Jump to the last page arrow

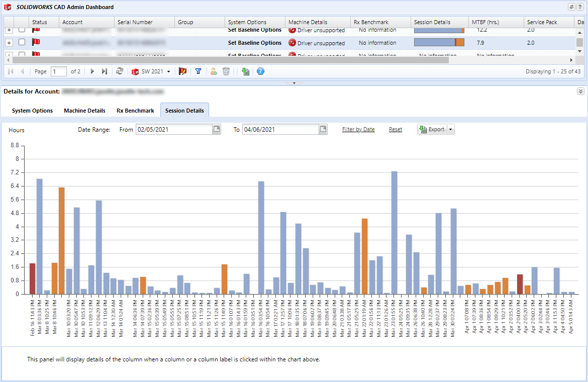pyautogui.click(x=104, y=71)
